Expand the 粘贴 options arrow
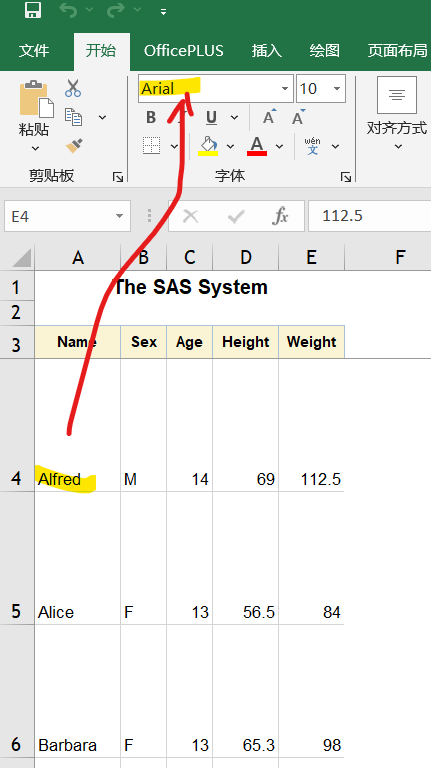The height and width of the screenshot is (768, 431). pyautogui.click(x=35, y=147)
